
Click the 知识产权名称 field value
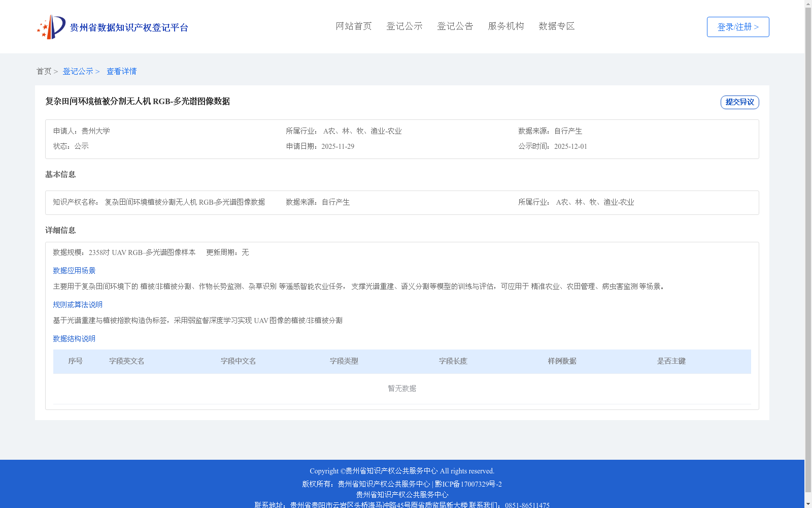[x=185, y=202]
